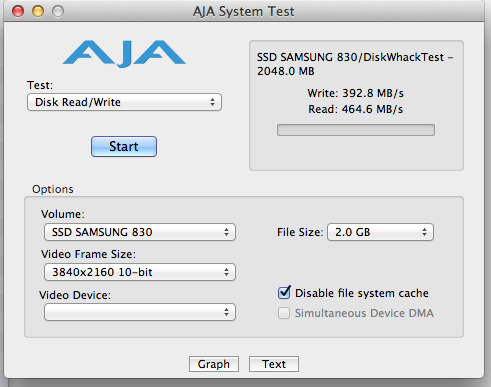
Task: Switch to the Graph view
Action: [214, 364]
